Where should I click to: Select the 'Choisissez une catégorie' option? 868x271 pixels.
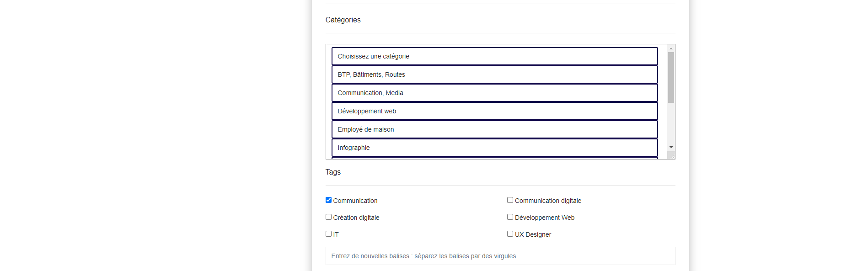[x=494, y=56]
